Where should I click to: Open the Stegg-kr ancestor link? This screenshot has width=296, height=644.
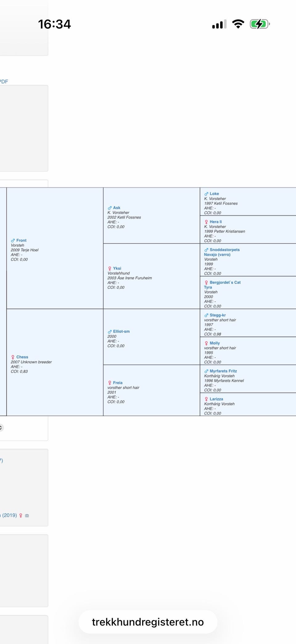(218, 315)
